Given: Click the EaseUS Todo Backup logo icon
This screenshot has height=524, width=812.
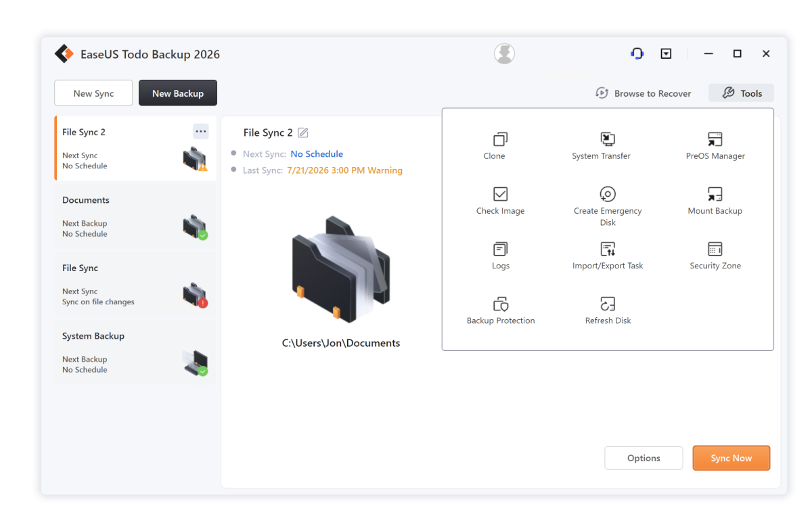Looking at the screenshot, I should point(64,54).
